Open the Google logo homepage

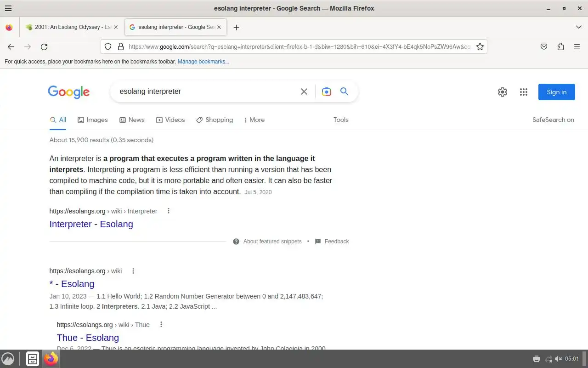coord(69,92)
